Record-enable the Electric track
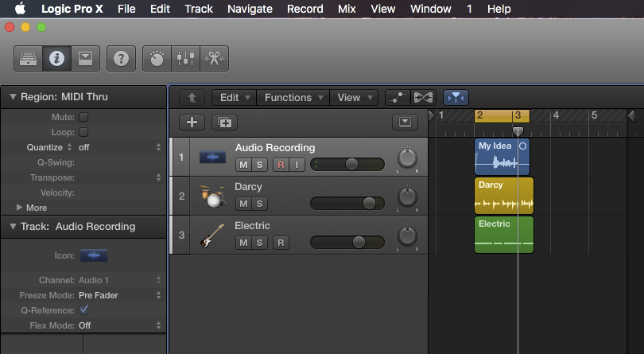 279,243
